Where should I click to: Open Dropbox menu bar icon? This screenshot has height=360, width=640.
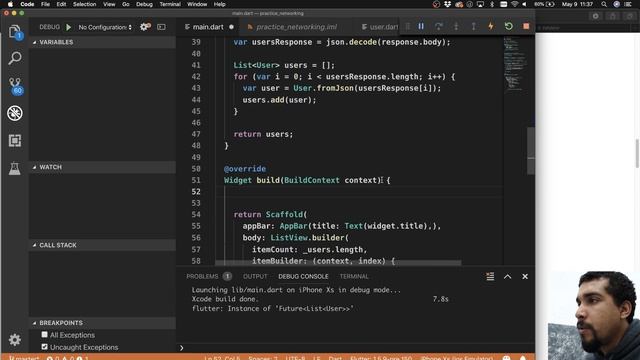click(447, 4)
